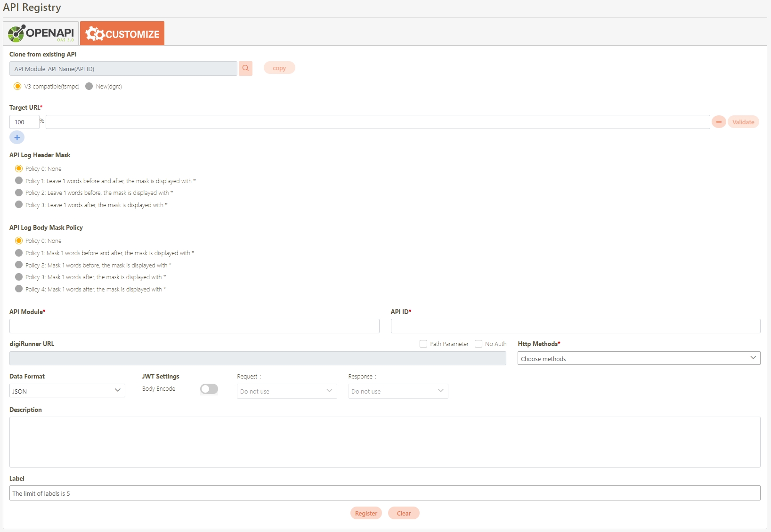Expand the Http Methods dropdown
Screen dimensions: 771x532
[639, 358]
